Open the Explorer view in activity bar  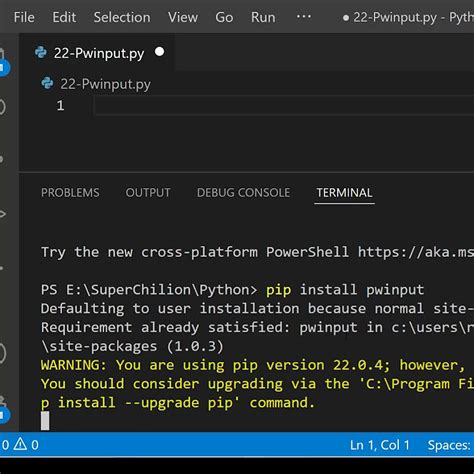(x=3, y=60)
